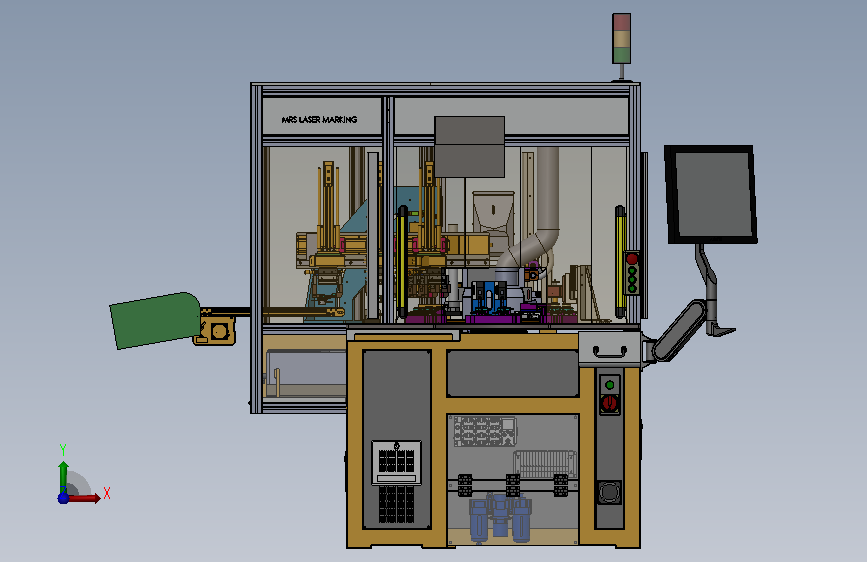Select the gray laser head cover box
The width and height of the screenshot is (867, 562).
click(469, 147)
